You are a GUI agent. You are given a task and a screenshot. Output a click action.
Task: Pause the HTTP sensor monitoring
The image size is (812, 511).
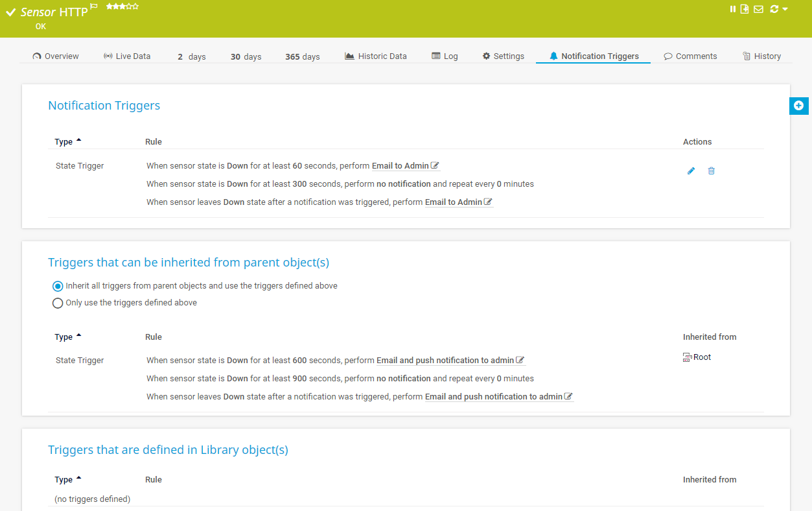click(733, 9)
